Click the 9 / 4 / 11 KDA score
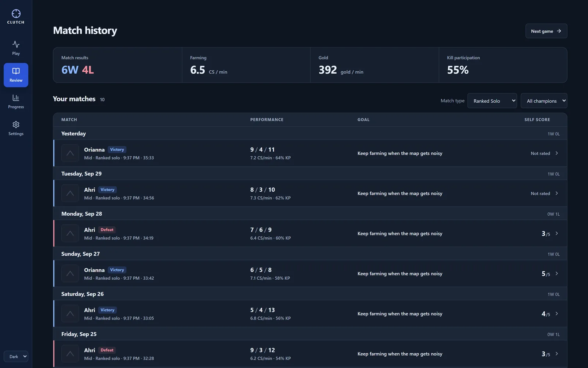 pyautogui.click(x=262, y=149)
